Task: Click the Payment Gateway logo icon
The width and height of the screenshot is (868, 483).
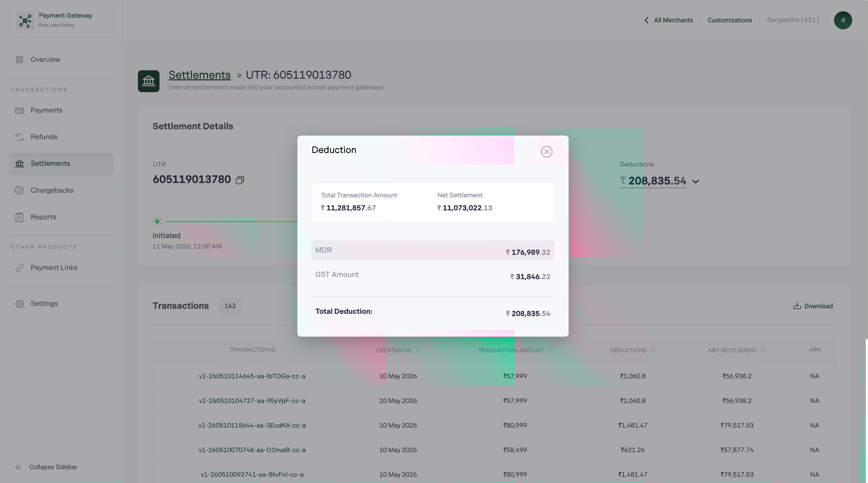Action: click(25, 21)
